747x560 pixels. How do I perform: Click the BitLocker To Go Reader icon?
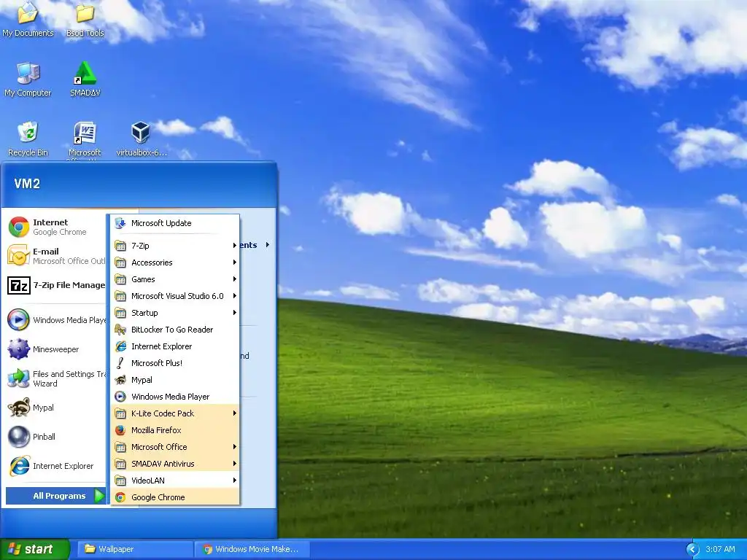(x=120, y=330)
